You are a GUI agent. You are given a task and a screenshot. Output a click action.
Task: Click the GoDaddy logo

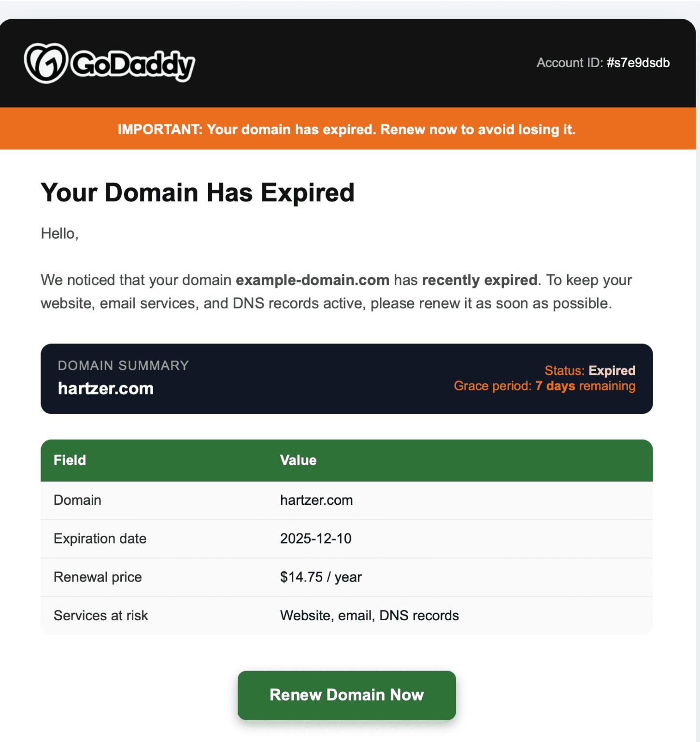point(109,63)
